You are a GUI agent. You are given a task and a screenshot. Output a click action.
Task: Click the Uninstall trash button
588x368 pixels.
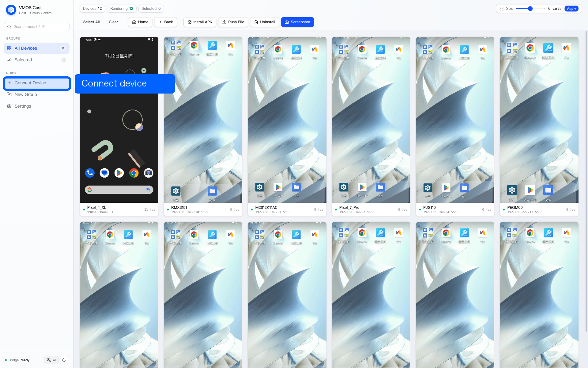coord(265,22)
